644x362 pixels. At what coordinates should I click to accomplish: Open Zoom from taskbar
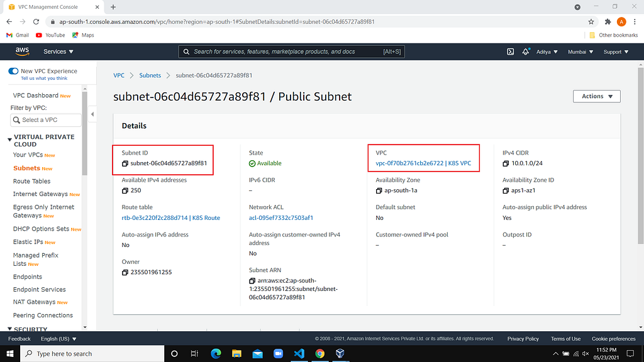click(278, 353)
